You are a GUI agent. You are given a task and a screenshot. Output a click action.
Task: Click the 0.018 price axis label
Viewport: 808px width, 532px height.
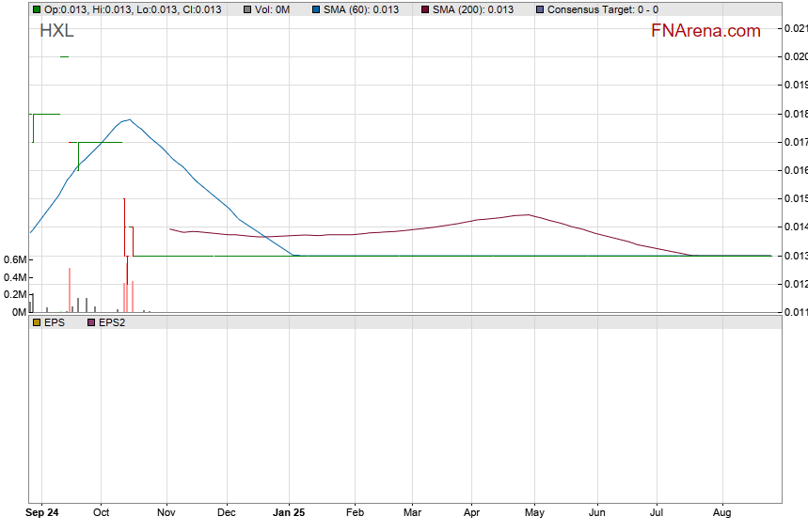tap(795, 114)
